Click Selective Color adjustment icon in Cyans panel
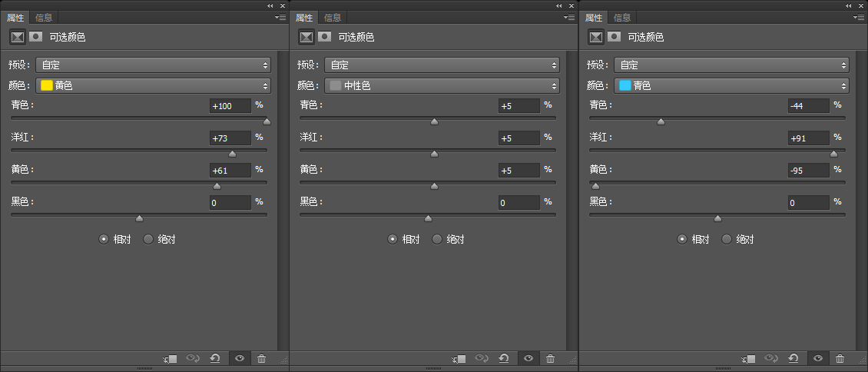The height and width of the screenshot is (372, 868). tap(596, 37)
